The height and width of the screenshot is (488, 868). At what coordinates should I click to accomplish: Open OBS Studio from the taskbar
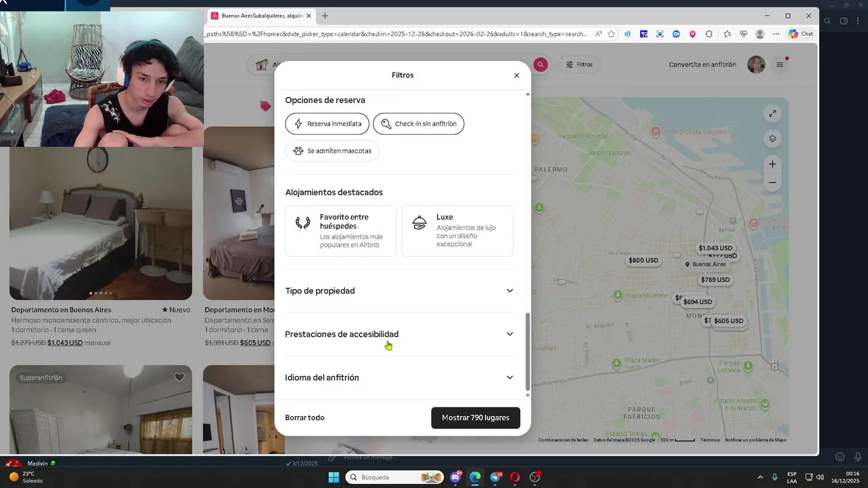click(535, 477)
